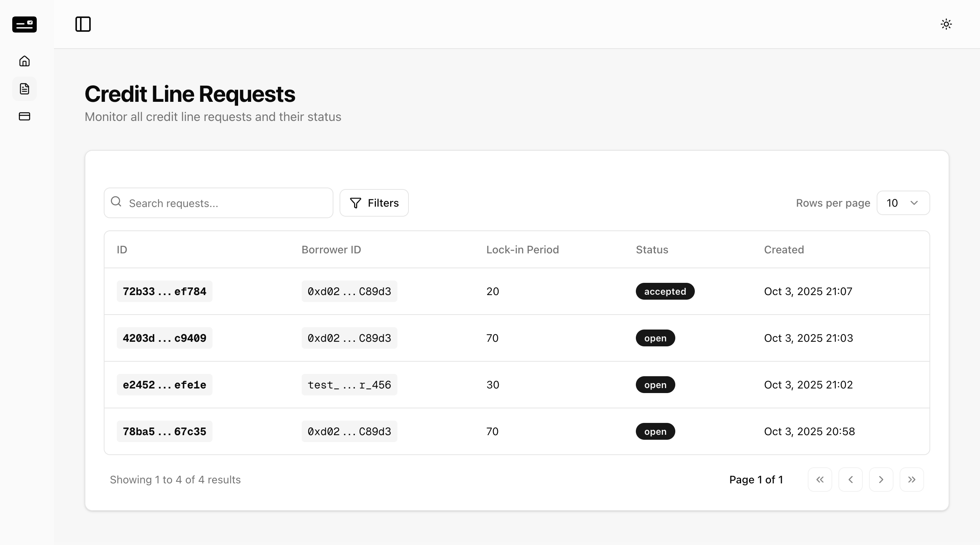Click open badge in 78ba5...67c35 row
Image resolution: width=980 pixels, height=545 pixels.
(655, 431)
